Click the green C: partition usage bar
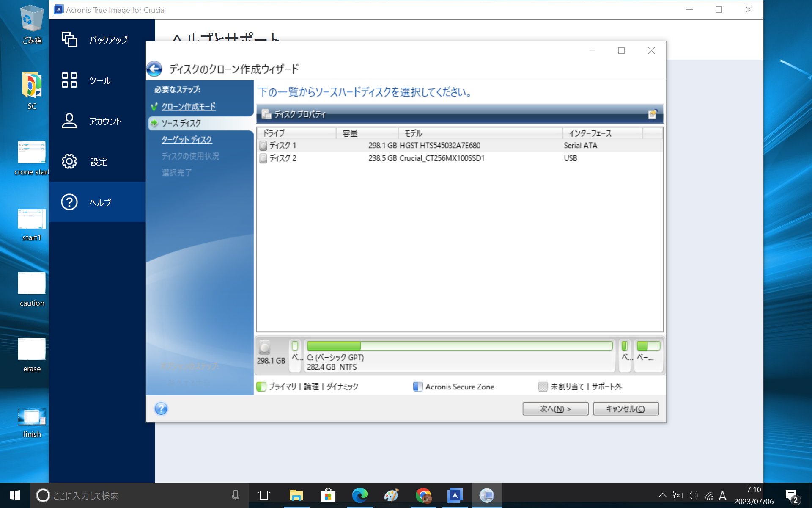This screenshot has width=812, height=508. click(459, 346)
